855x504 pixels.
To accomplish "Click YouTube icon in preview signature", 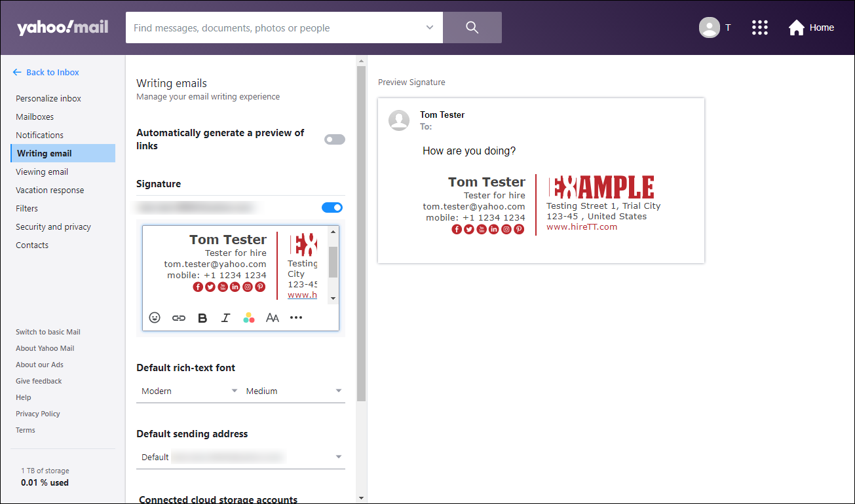I will point(482,229).
